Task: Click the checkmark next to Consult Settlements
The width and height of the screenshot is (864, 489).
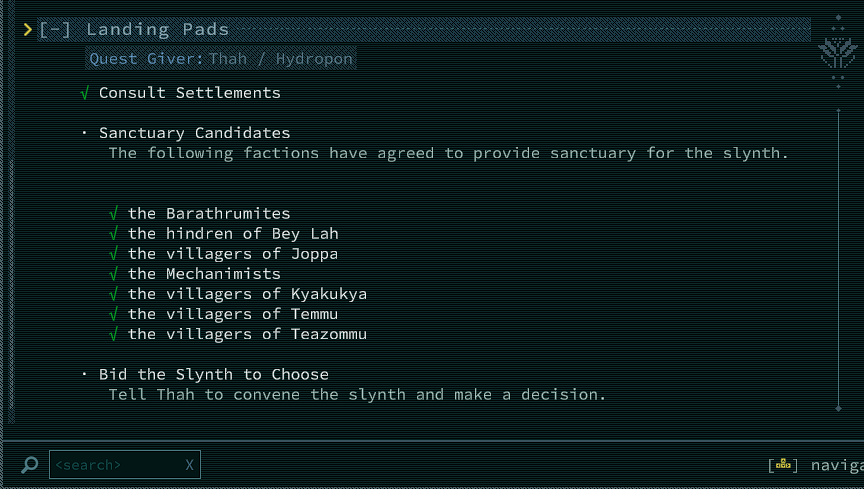Action: (x=85, y=93)
